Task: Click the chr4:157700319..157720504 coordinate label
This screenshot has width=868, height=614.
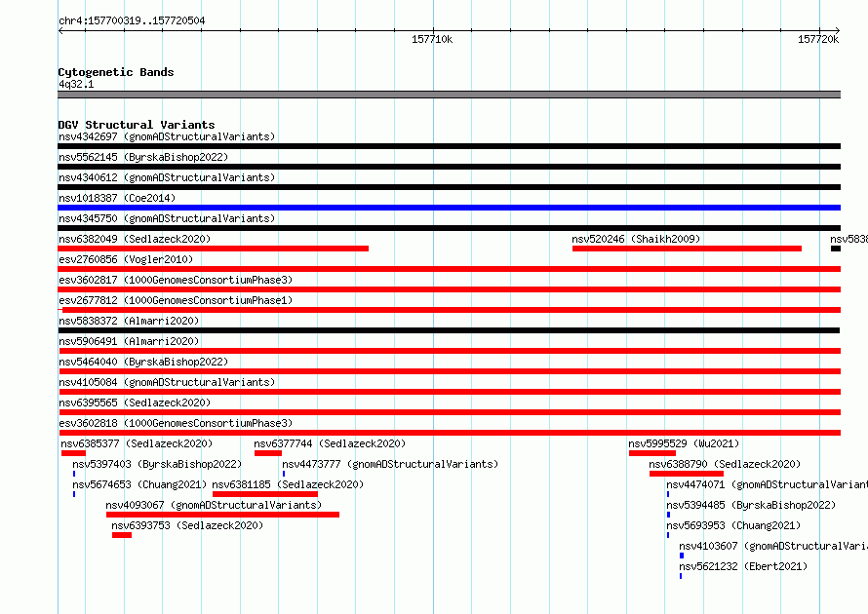Action: pos(132,20)
